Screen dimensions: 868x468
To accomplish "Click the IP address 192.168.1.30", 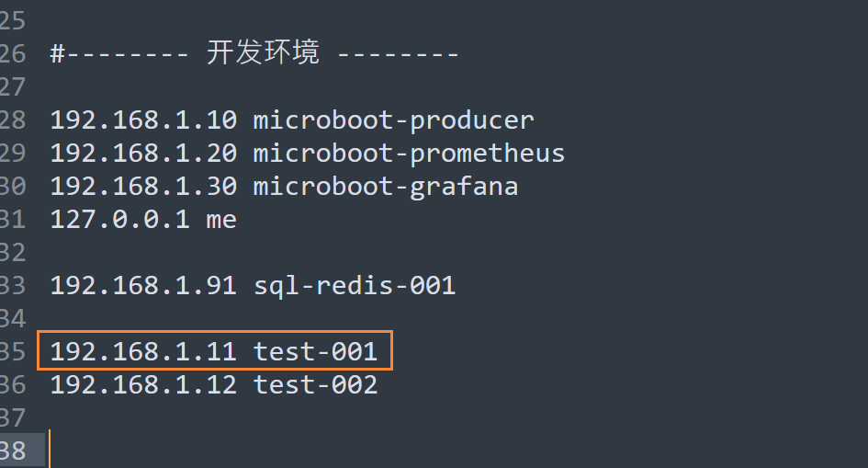I will pyautogui.click(x=143, y=187).
